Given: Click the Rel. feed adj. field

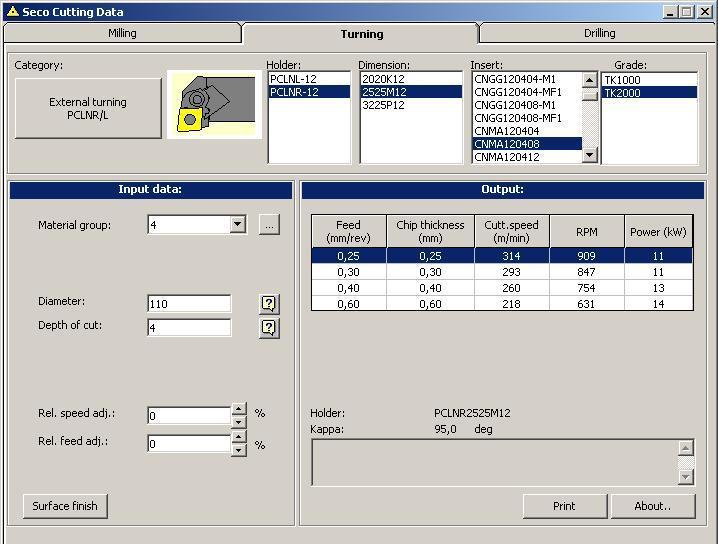Looking at the screenshot, I should pos(189,444).
